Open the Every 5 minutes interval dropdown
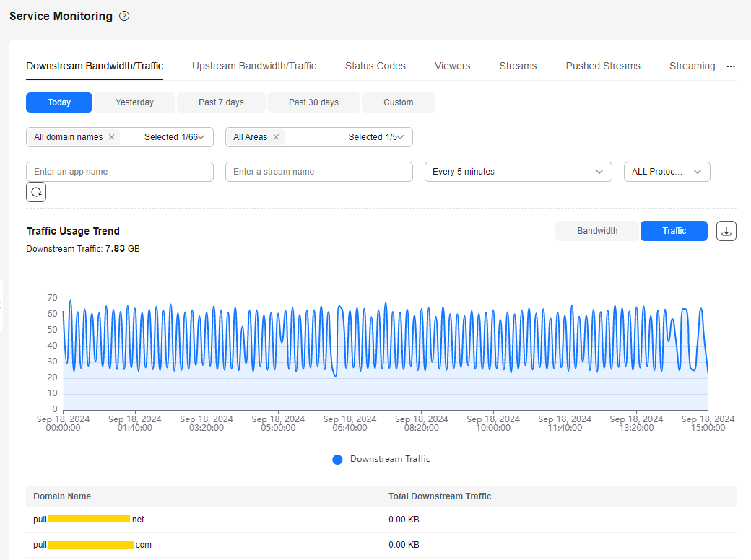Image resolution: width=751 pixels, height=560 pixels. coord(518,172)
